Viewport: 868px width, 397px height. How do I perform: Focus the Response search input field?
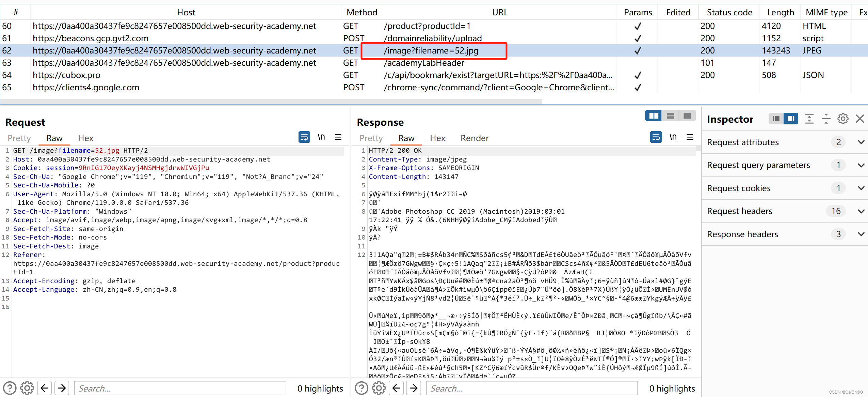tap(531, 388)
